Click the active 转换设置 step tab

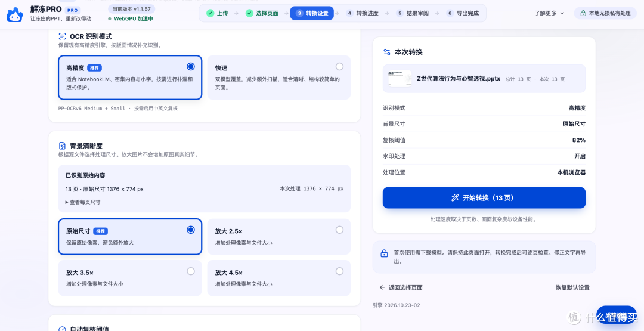[312, 13]
